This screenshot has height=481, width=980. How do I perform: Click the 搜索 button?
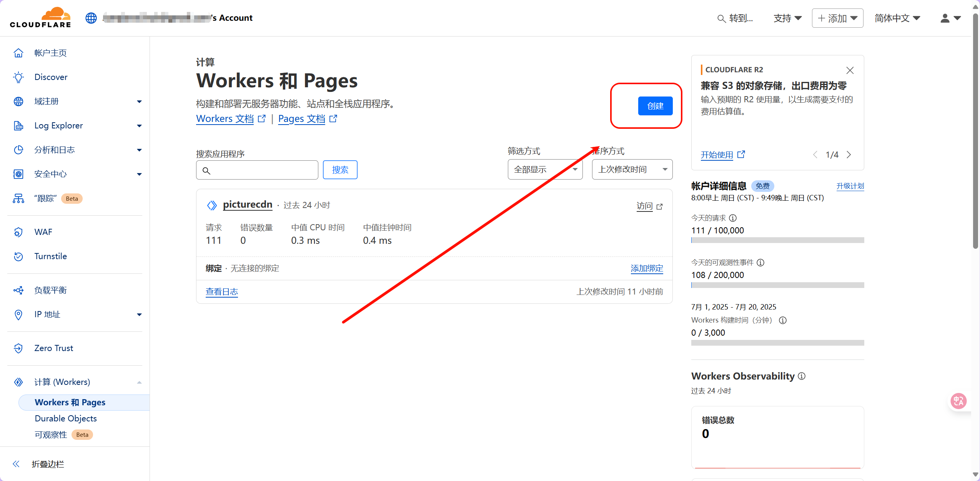pyautogui.click(x=340, y=170)
